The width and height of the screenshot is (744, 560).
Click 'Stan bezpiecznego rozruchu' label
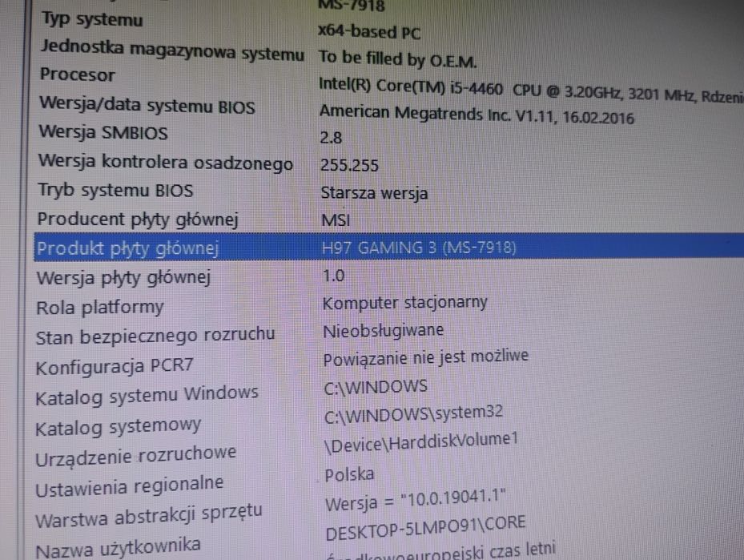[155, 336]
